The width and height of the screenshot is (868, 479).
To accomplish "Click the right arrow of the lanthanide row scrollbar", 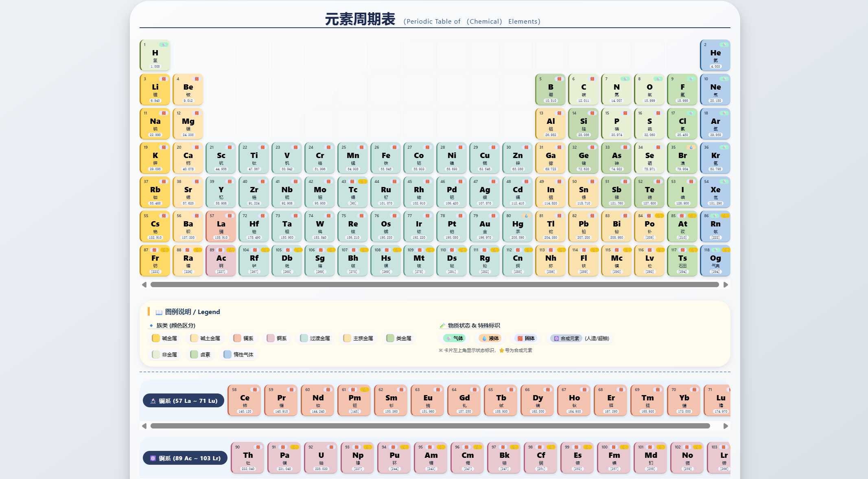I will [726, 426].
